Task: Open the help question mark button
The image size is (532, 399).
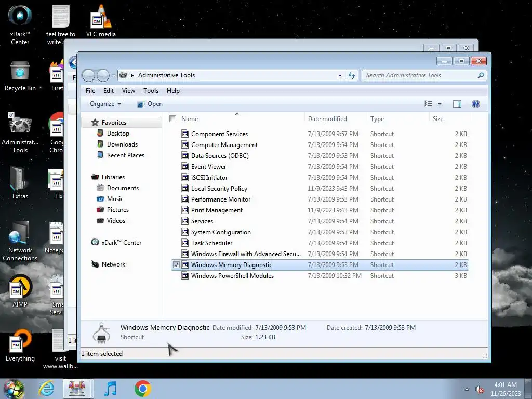Action: pyautogui.click(x=476, y=104)
